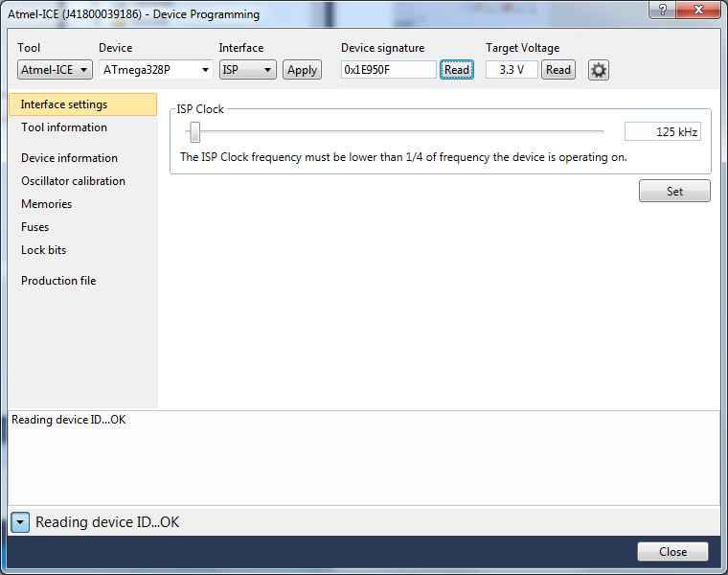Open the Interface dropdown showing ISP

click(x=247, y=70)
